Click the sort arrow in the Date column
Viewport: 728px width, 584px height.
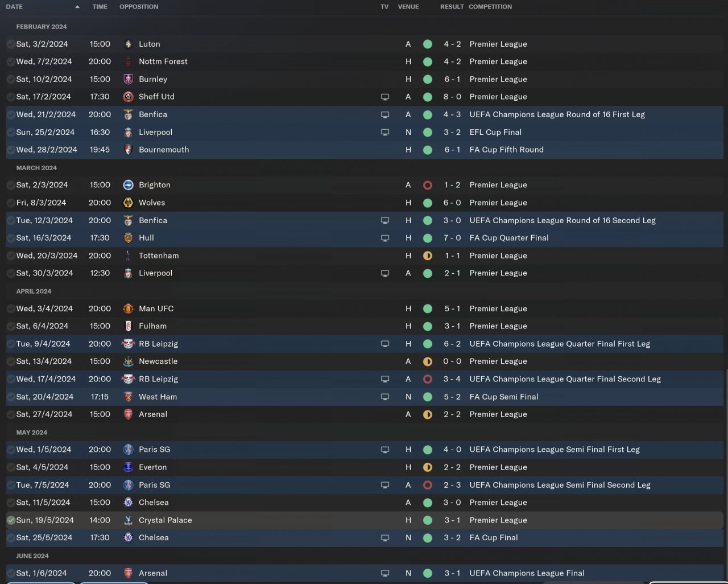tap(77, 7)
